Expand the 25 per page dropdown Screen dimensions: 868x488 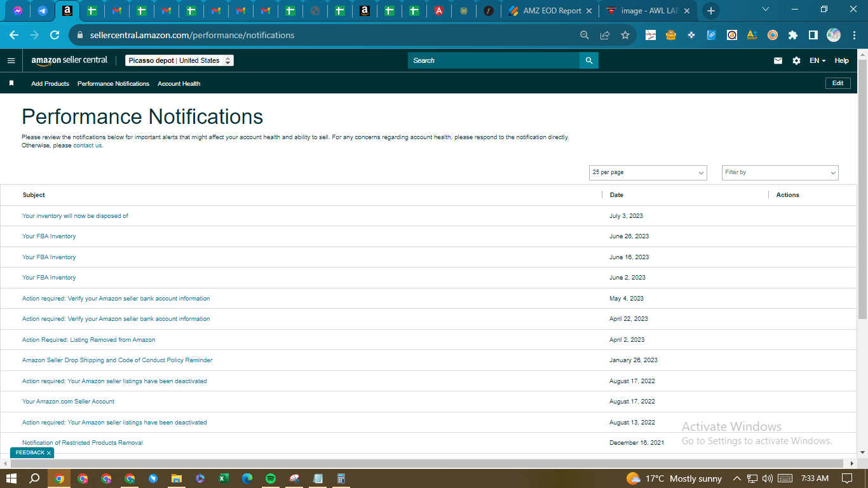point(648,172)
